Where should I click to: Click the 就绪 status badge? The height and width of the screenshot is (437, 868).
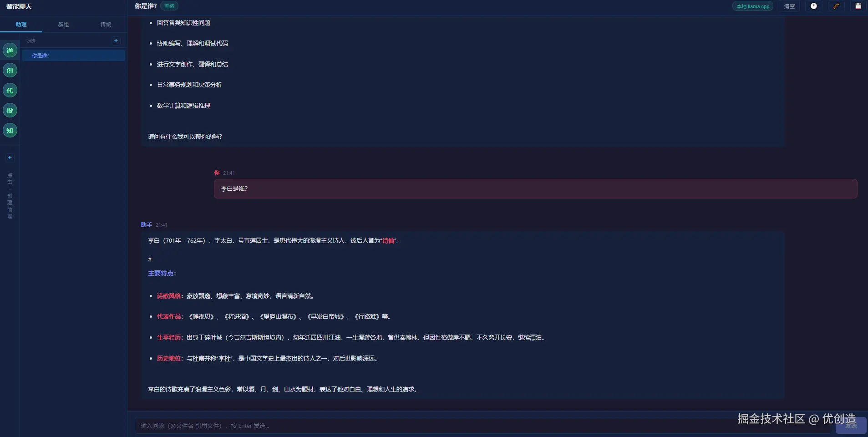point(169,6)
